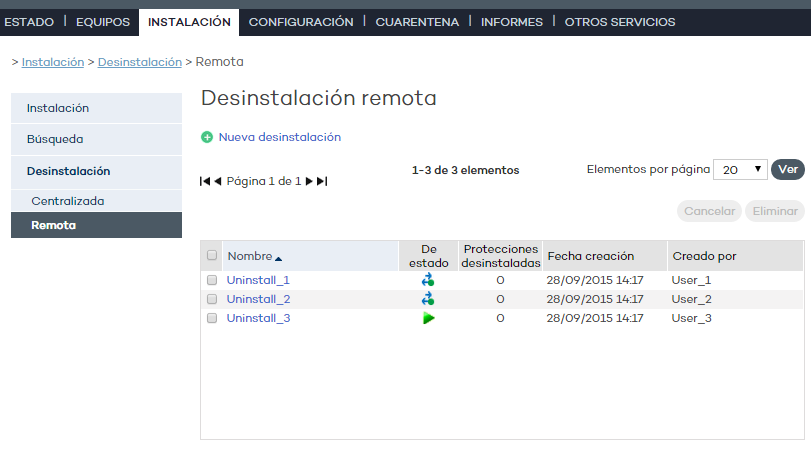Check the box for Uninstall_2
This screenshot has height=449, width=811.
click(212, 299)
